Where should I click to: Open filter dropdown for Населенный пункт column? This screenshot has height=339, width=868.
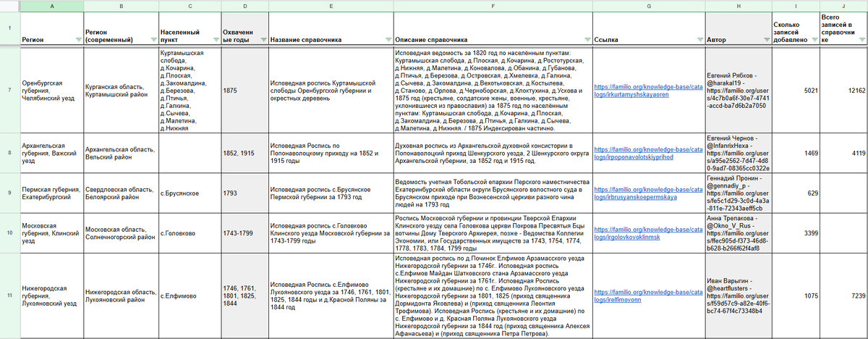tap(216, 40)
